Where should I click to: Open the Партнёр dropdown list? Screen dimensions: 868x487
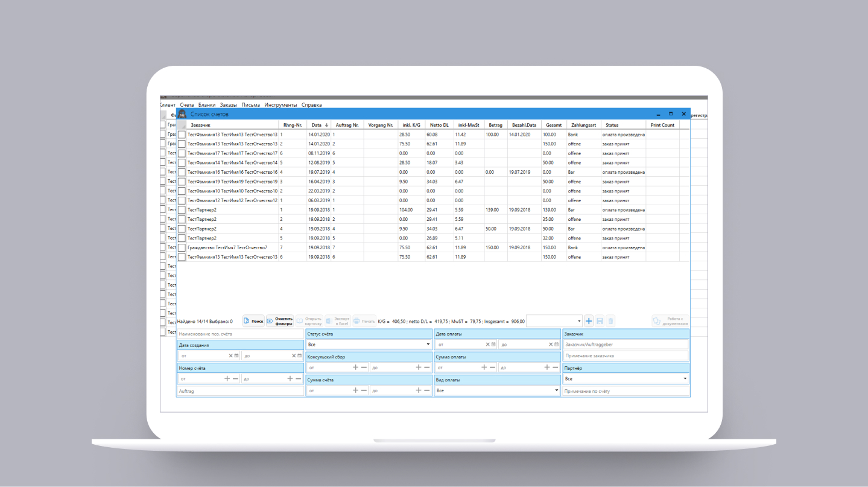(626, 378)
